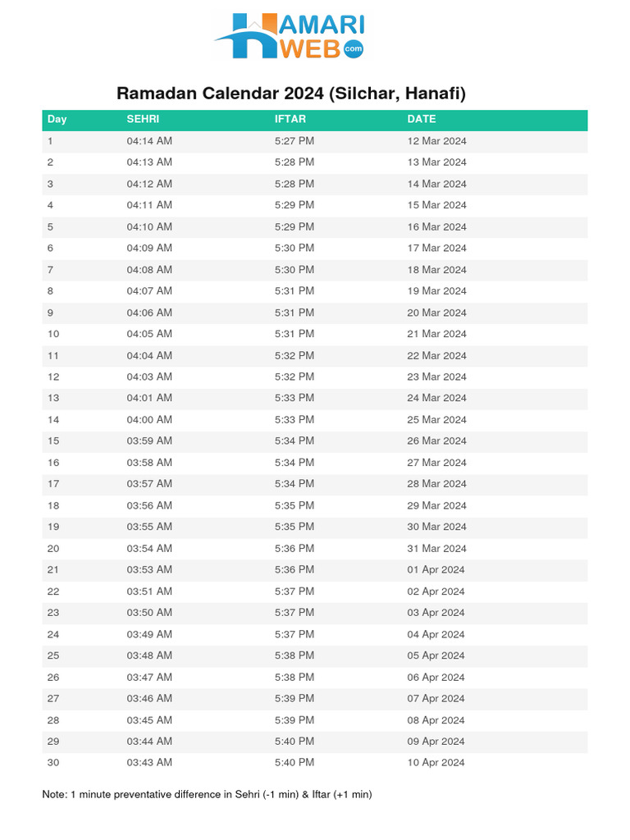Click the 5:27 PM Iftar time
Image resolution: width=630 pixels, height=840 pixels.
[x=294, y=141]
